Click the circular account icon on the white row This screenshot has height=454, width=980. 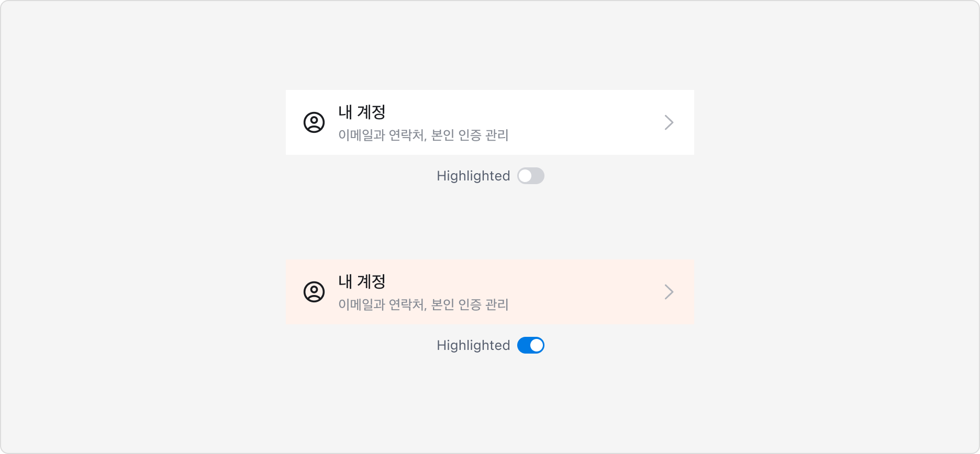pyautogui.click(x=313, y=122)
